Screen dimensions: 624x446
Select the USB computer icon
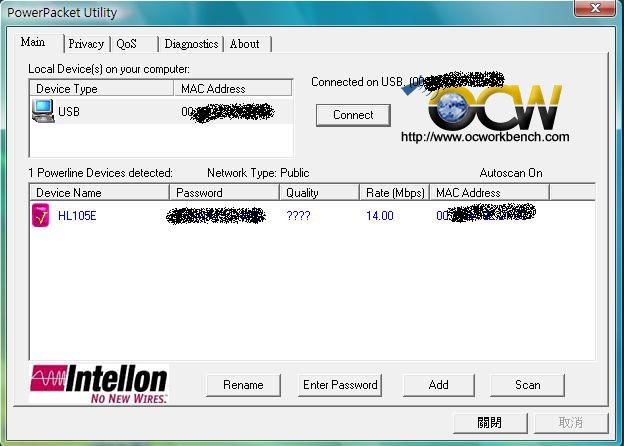[x=43, y=111]
